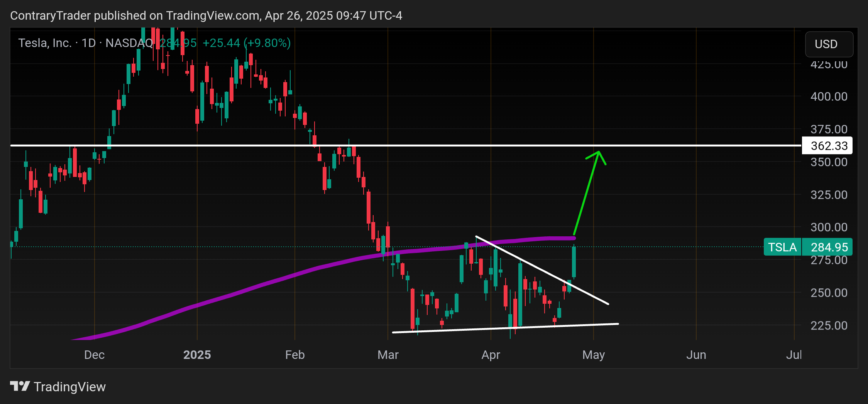The width and height of the screenshot is (868, 404).
Task: Click the Feb date axis label
Action: (x=295, y=355)
